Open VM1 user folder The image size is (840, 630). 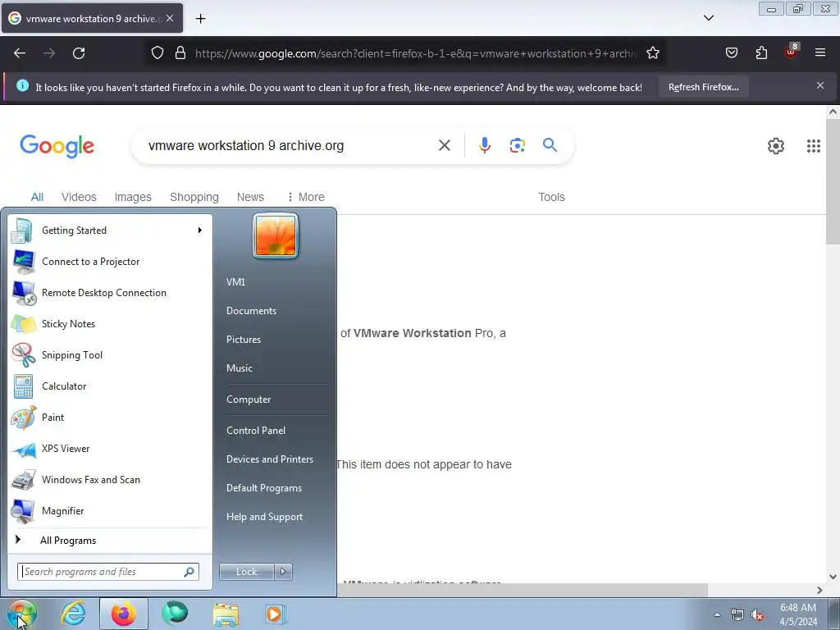pos(235,282)
